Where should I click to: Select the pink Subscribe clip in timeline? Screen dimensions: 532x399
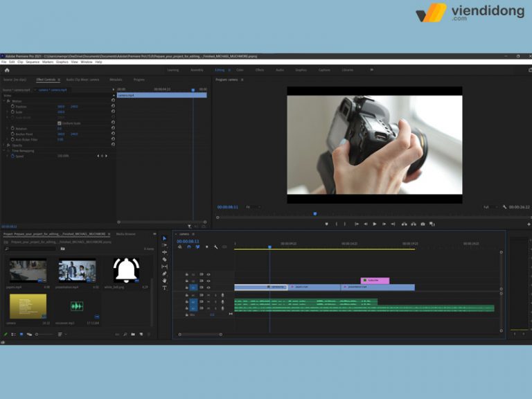click(x=375, y=281)
